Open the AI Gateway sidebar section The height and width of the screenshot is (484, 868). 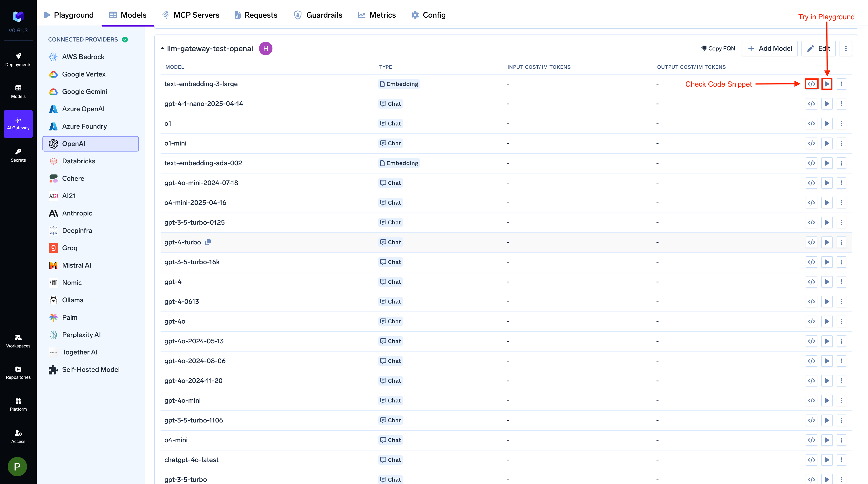18,124
